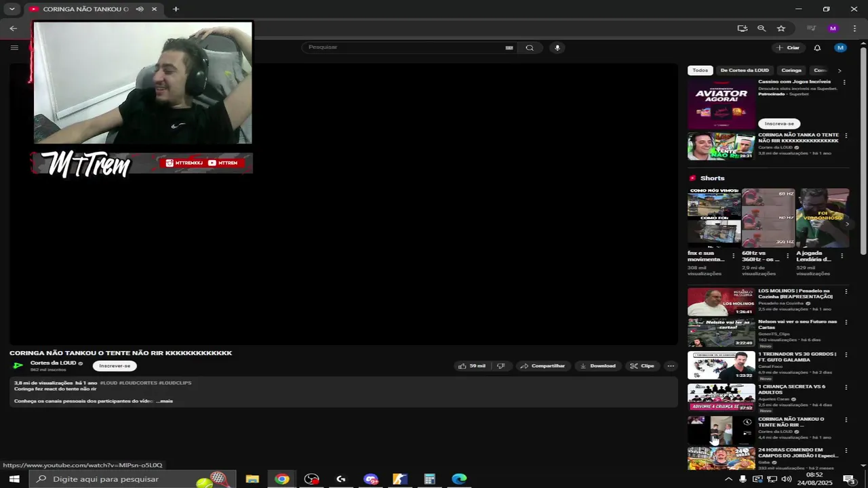Click the Cortes da LOUD channel avatar
Screen dimensions: 868x488
pos(18,366)
